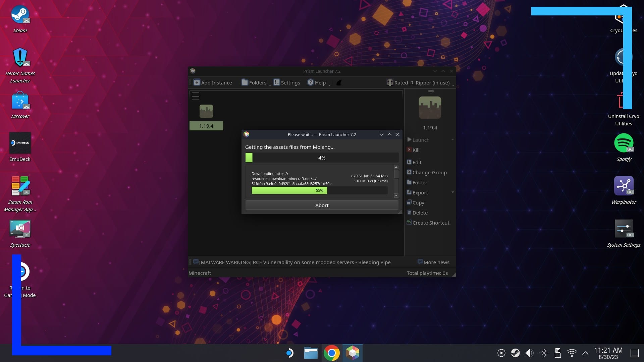The height and width of the screenshot is (362, 644).
Task: Select the 1.19.4 instance thumbnail
Action: 206,111
